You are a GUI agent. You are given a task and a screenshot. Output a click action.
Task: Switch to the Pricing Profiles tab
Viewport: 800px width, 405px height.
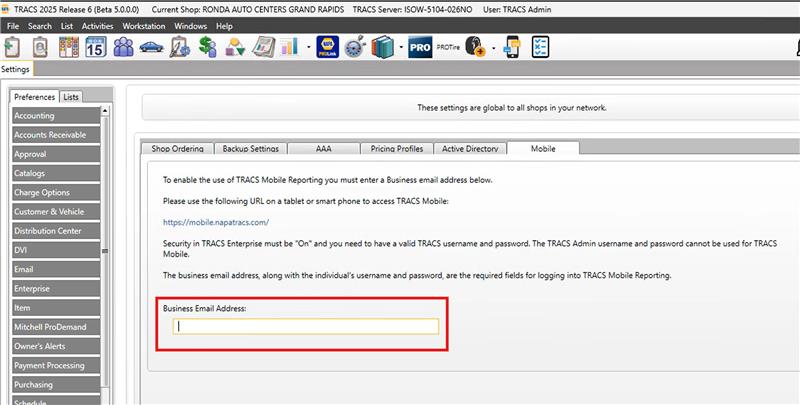397,148
